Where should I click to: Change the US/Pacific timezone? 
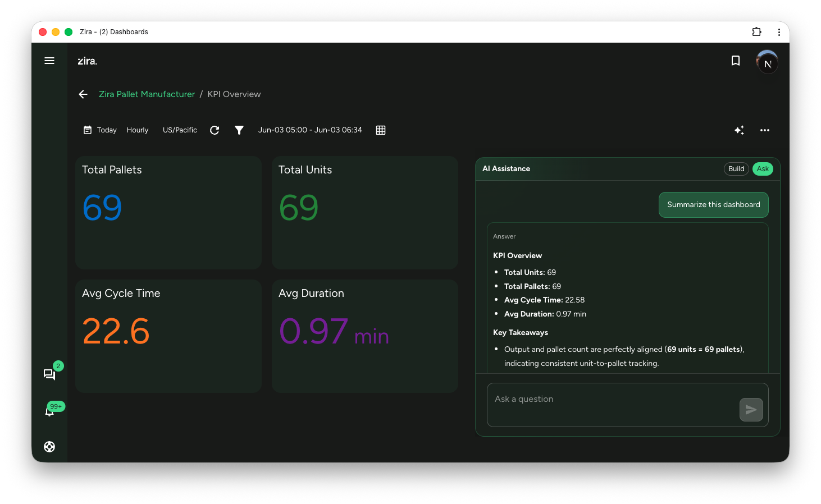click(x=180, y=130)
